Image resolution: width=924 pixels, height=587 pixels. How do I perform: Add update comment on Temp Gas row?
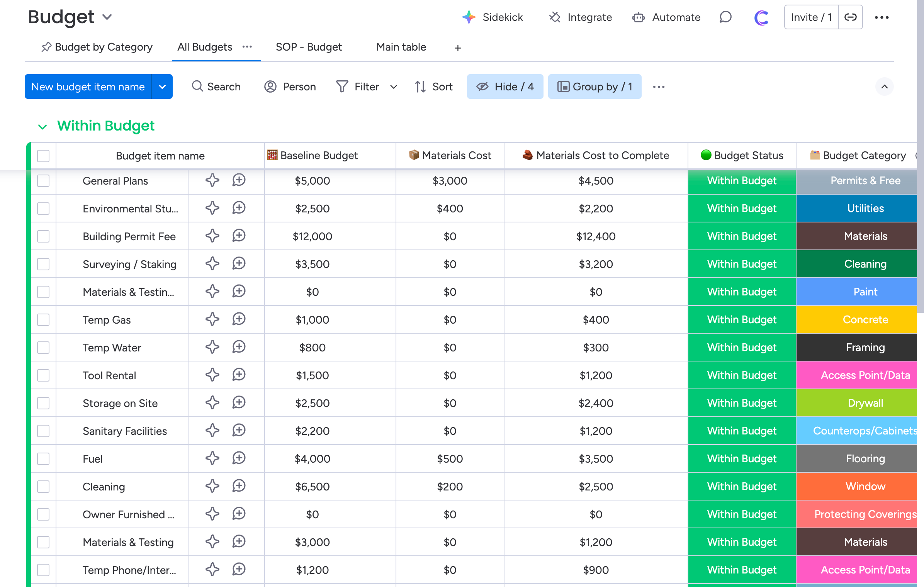(x=239, y=319)
